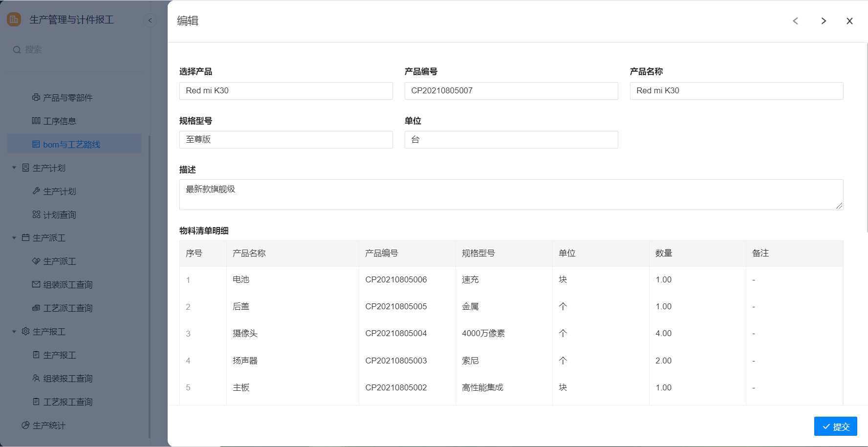Collapse the 生产计划 group arrow
Image resolution: width=868 pixels, height=447 pixels.
(x=14, y=168)
